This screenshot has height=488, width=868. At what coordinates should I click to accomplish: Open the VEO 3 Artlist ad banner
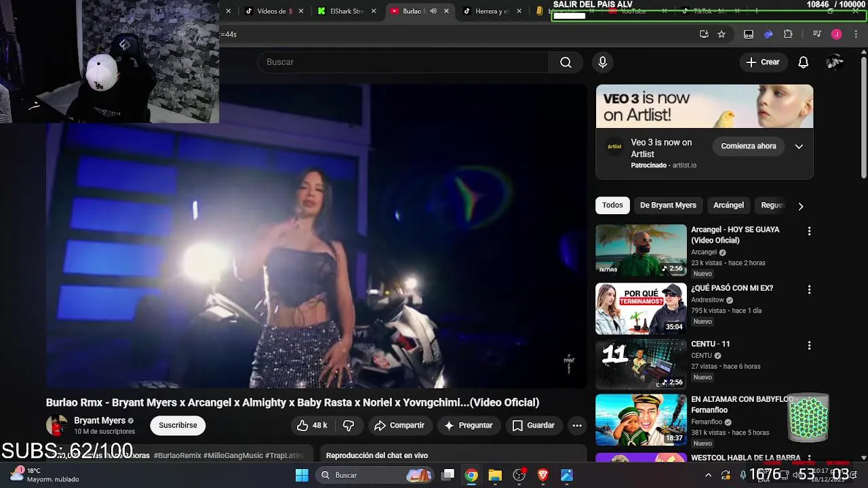pos(705,106)
